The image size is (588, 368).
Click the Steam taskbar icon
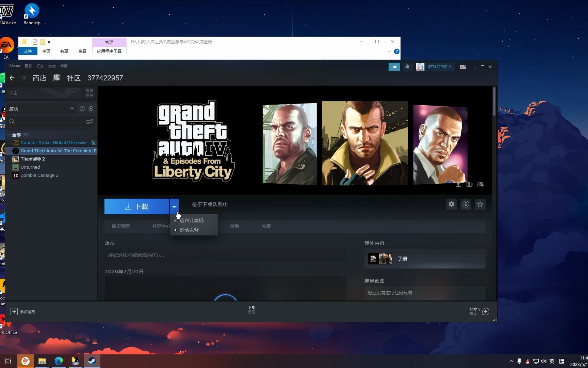[x=92, y=361]
